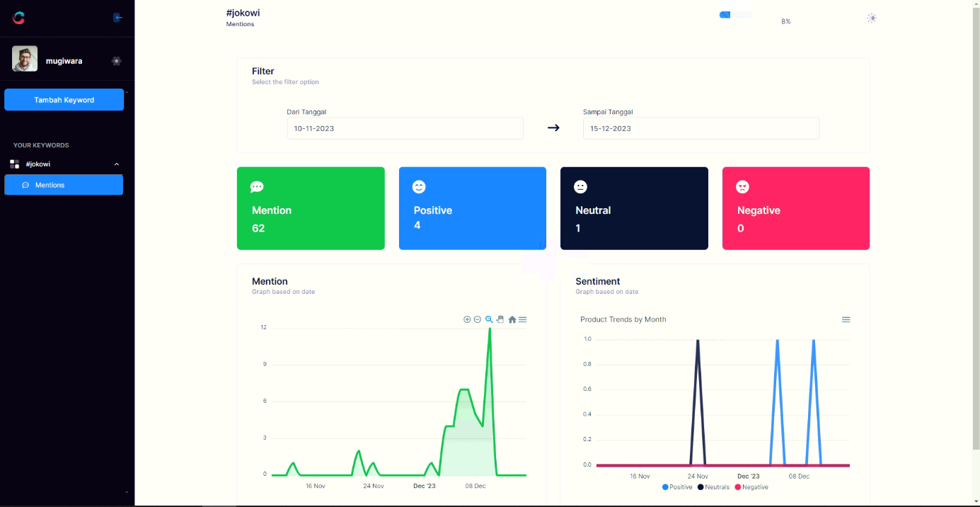The width and height of the screenshot is (980, 507).
Task: Click the Positive card title
Action: click(x=433, y=210)
